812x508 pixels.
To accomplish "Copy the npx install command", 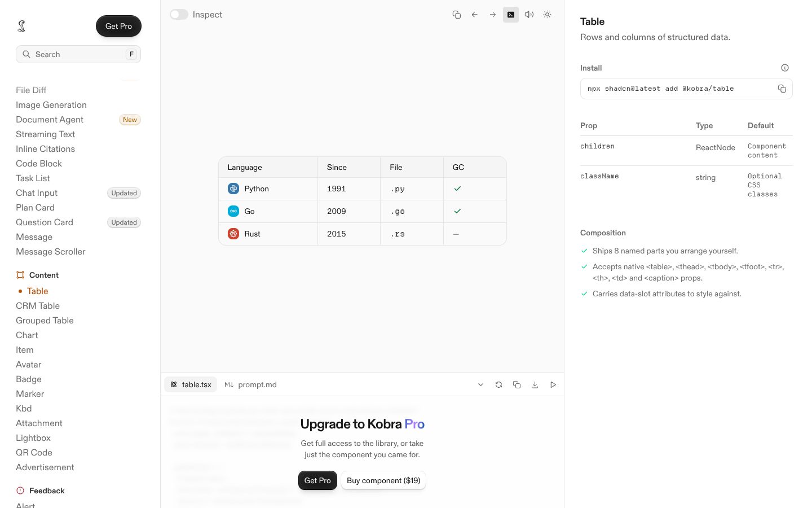I will click(782, 89).
